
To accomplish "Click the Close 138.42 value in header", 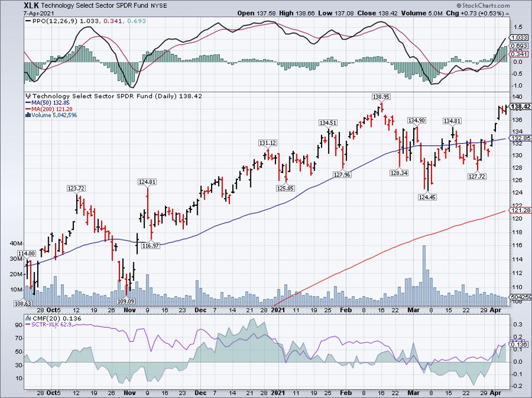I will [x=378, y=13].
